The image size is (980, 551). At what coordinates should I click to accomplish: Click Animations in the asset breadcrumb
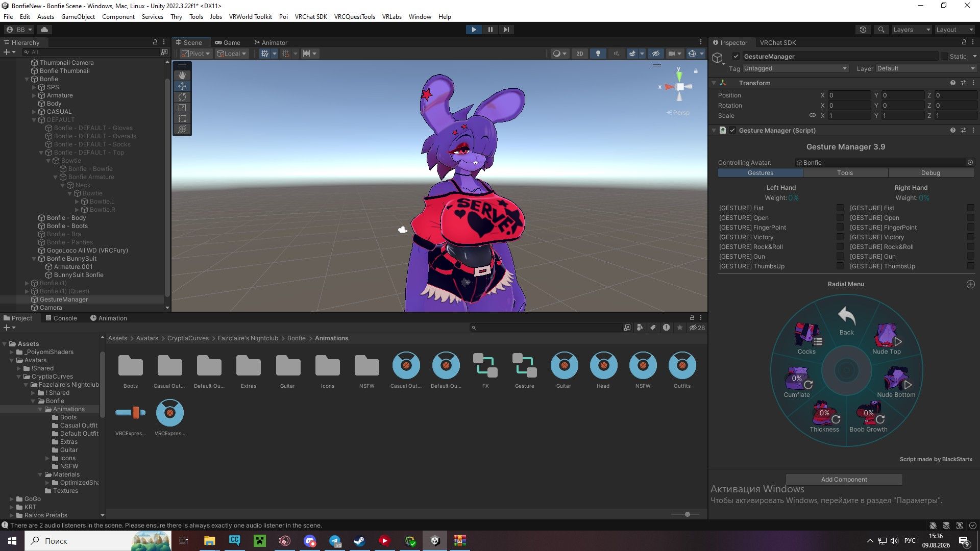[331, 338]
